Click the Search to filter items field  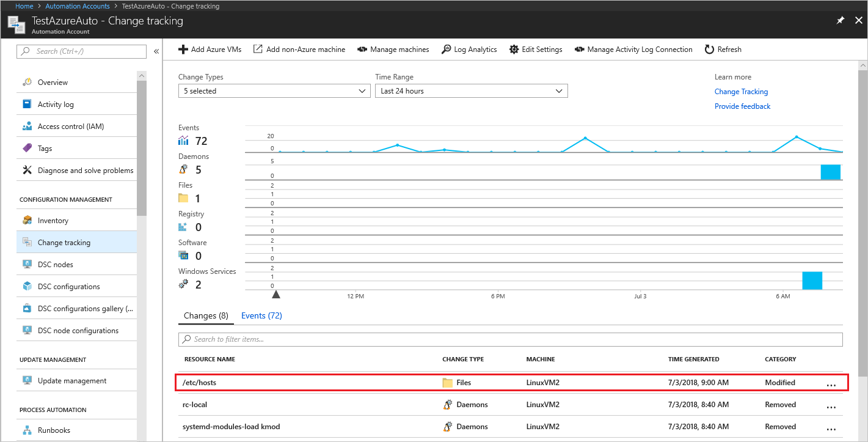click(510, 339)
